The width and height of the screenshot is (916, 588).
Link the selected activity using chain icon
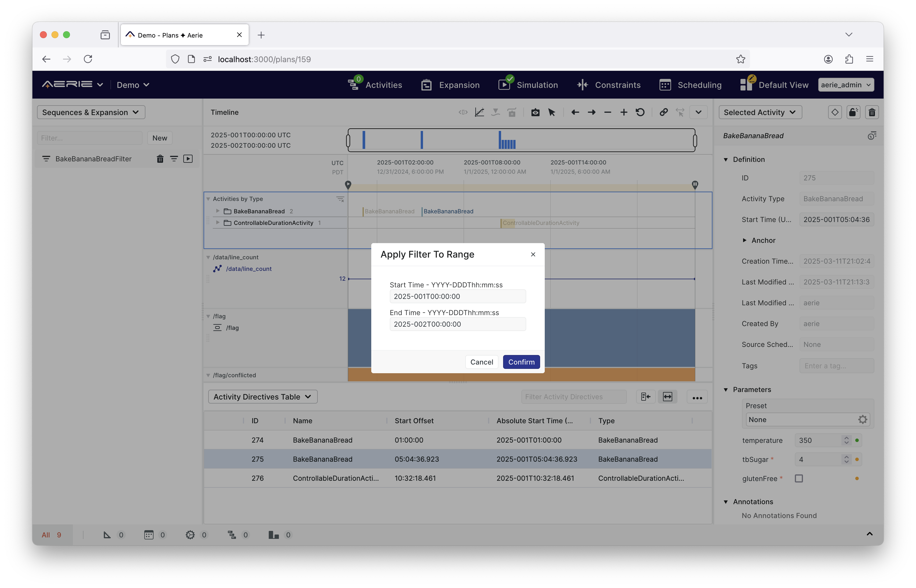pyautogui.click(x=663, y=112)
